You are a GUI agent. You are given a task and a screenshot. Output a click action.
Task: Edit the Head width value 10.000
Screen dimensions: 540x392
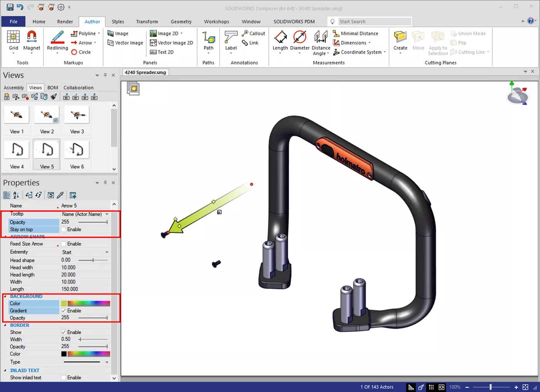point(69,268)
